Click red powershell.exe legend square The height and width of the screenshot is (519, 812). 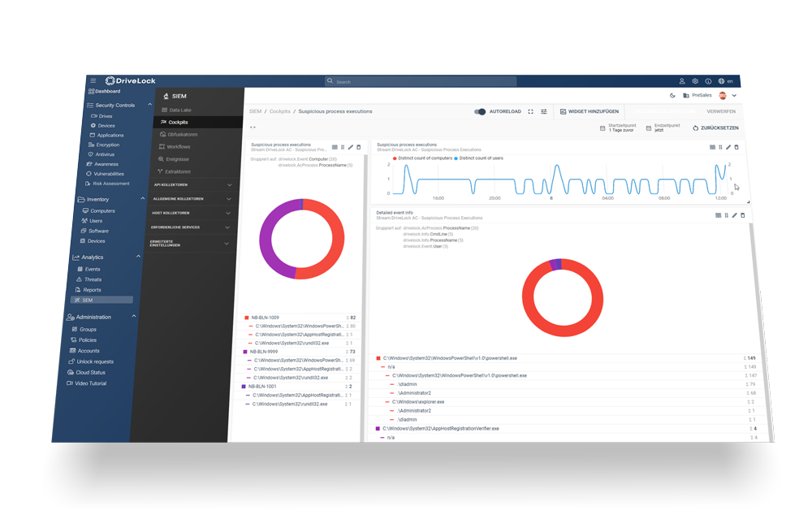click(378, 358)
